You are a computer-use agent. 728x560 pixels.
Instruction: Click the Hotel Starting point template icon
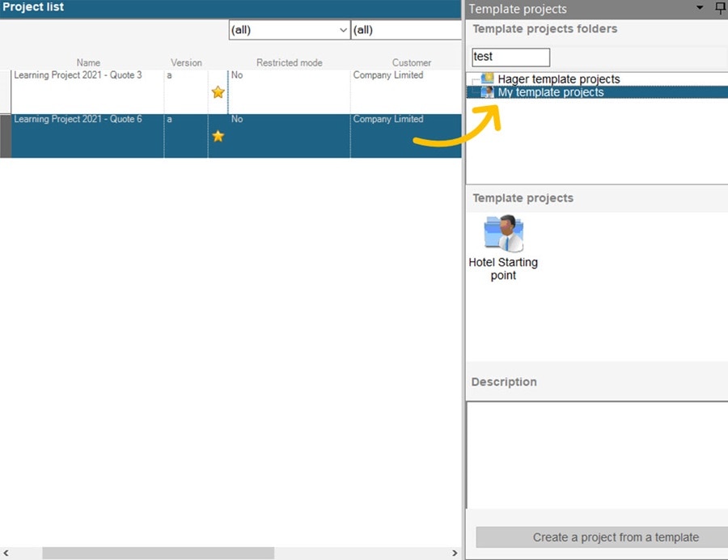pos(502,235)
